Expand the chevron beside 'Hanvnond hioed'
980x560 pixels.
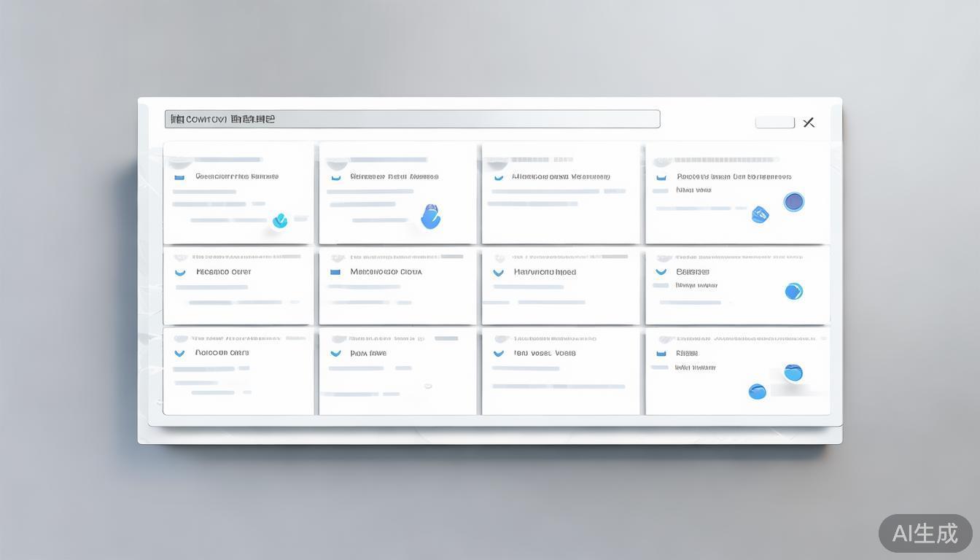499,273
